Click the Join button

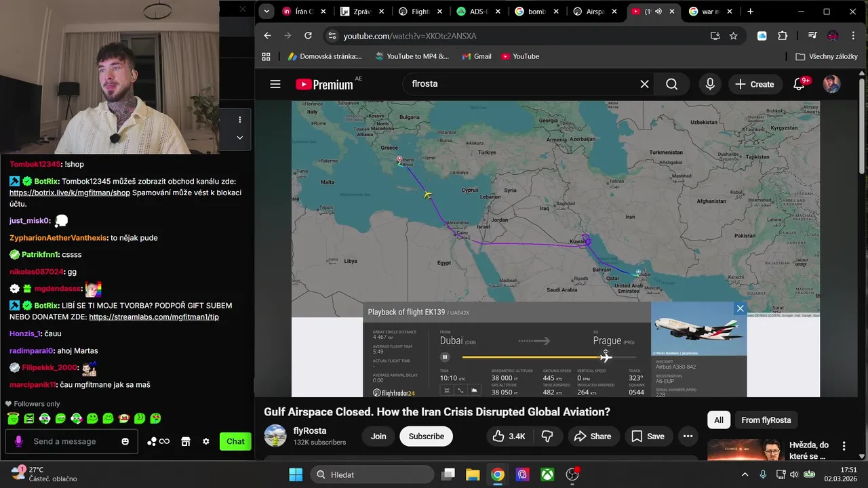[378, 436]
